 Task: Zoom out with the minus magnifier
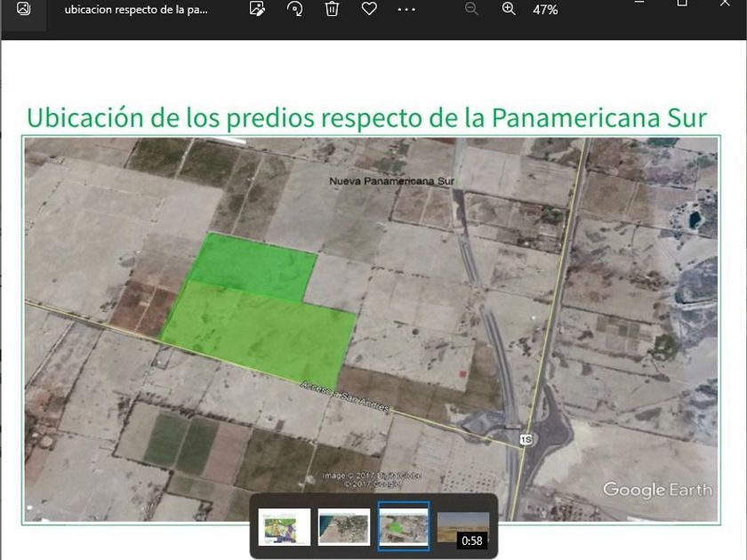471,10
